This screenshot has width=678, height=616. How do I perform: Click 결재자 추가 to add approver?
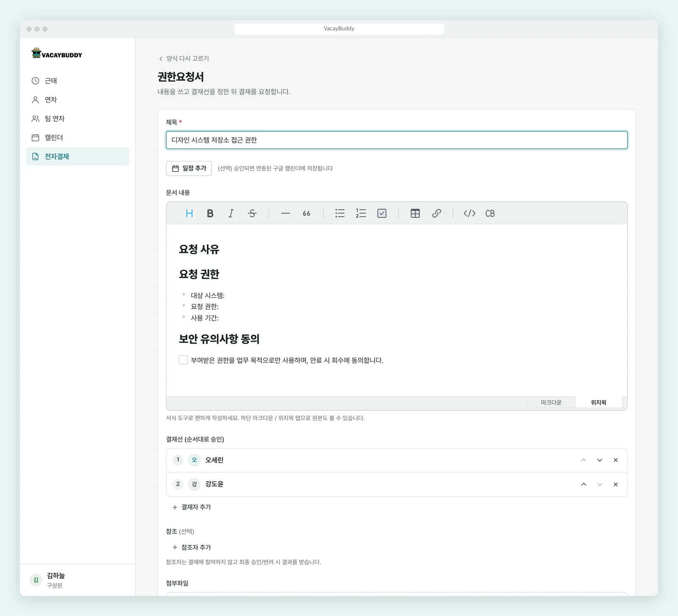(x=192, y=507)
